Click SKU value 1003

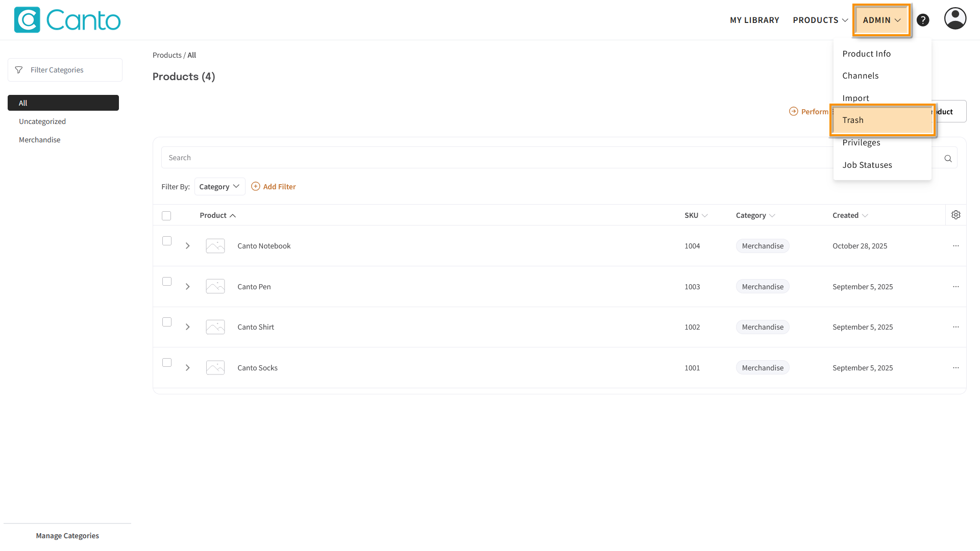(x=692, y=287)
